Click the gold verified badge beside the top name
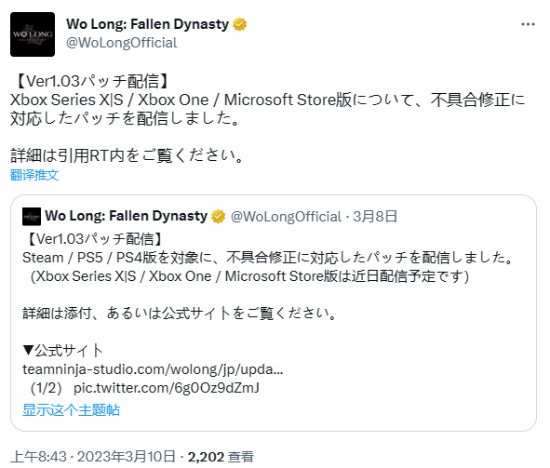This screenshot has width=550, height=468. (x=240, y=24)
